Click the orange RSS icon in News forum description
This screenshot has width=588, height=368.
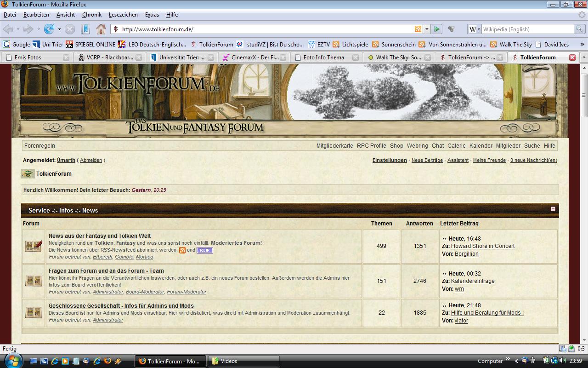[182, 250]
